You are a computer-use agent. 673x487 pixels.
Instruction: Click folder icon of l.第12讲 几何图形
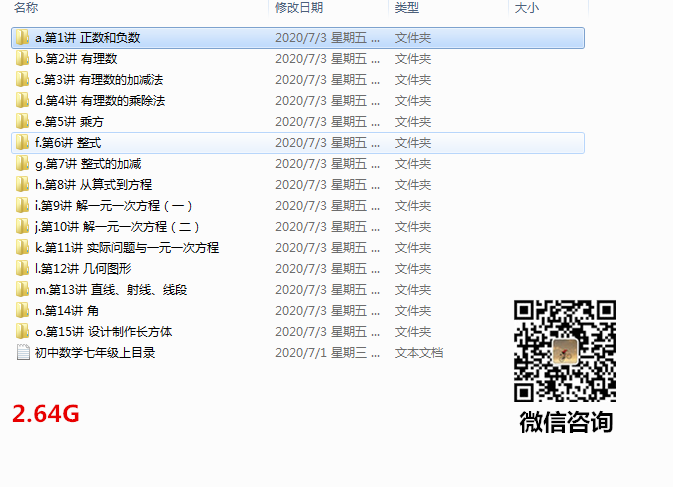point(22,269)
